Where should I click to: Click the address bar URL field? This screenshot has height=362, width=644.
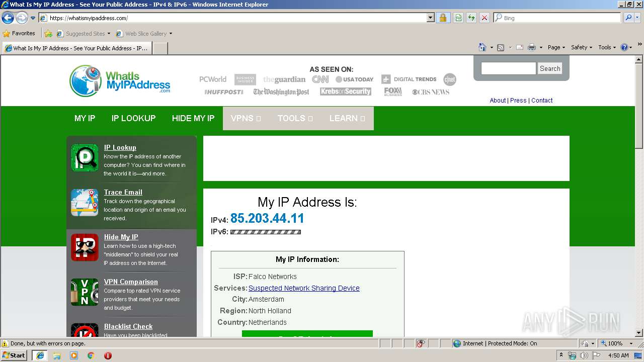232,18
